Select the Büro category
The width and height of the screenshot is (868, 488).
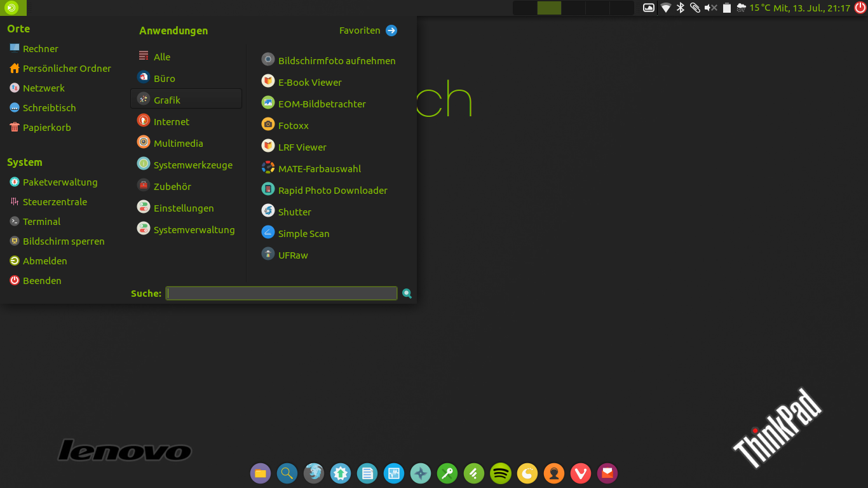186,78
